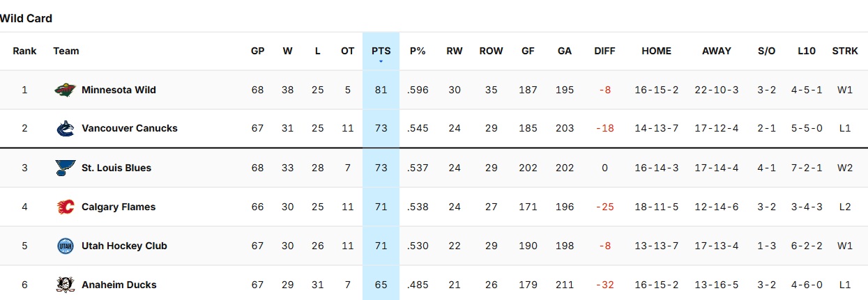Viewport: 868px width, 300px height.
Task: Click the Utah Hockey Club logo
Action: coord(65,246)
